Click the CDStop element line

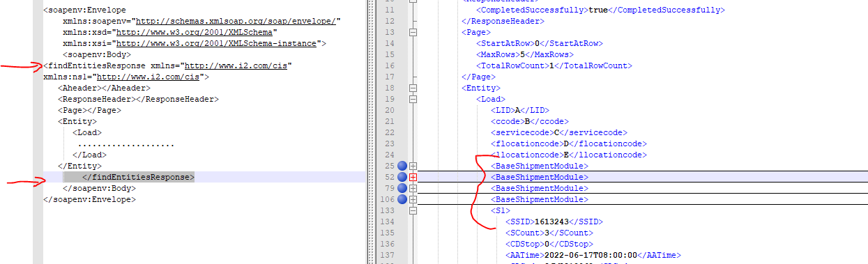(x=549, y=244)
